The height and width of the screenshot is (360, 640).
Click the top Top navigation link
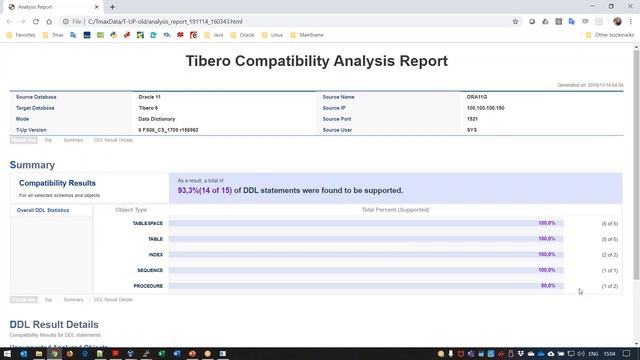[x=48, y=140]
